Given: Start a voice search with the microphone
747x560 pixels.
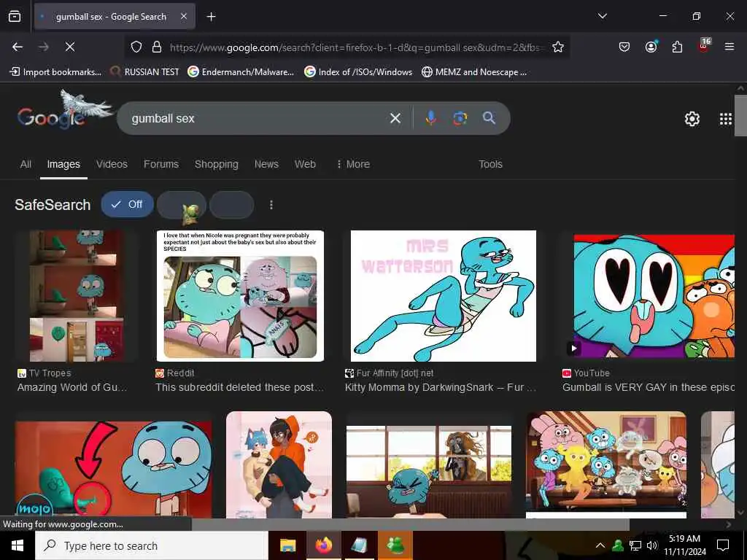Looking at the screenshot, I should pos(430,118).
